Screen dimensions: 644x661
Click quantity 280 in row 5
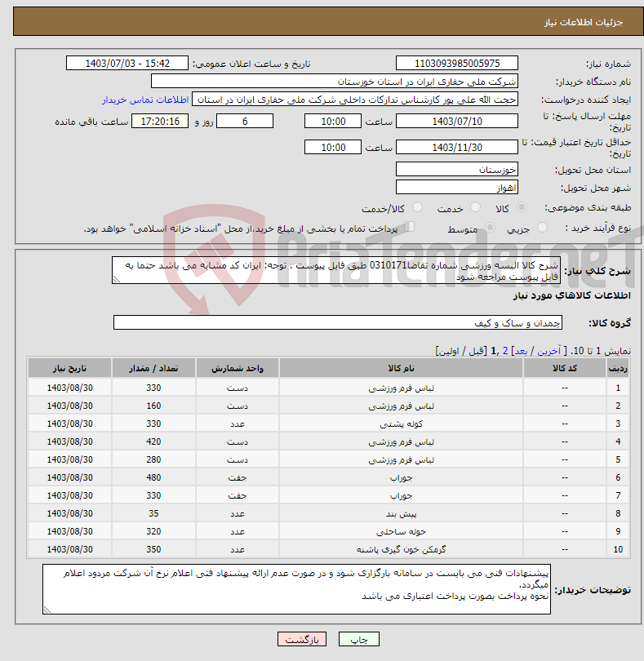[x=153, y=459]
